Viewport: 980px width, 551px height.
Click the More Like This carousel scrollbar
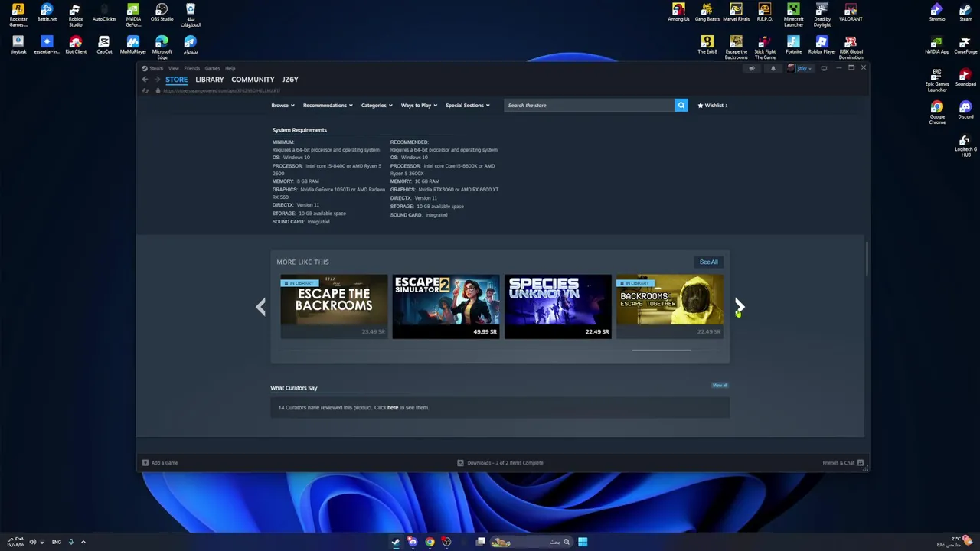click(661, 350)
